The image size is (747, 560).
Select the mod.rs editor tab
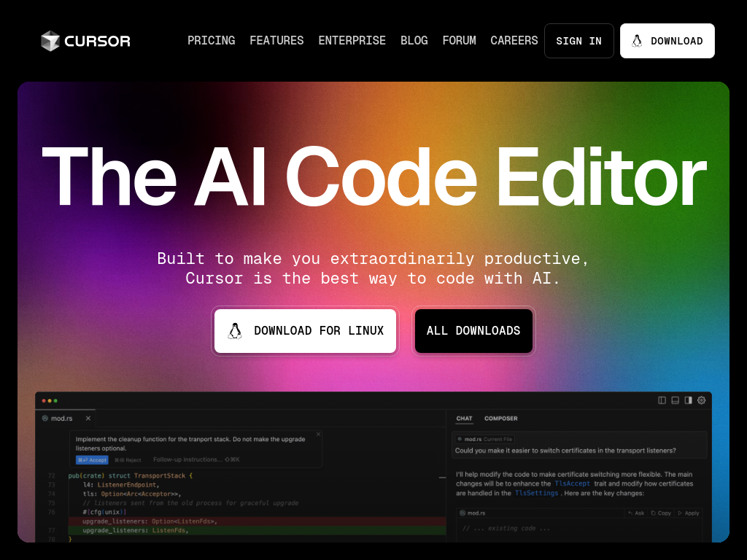(x=66, y=418)
